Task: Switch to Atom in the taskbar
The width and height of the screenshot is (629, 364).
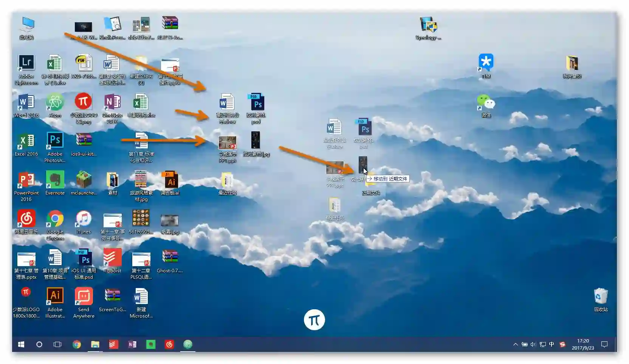Action: point(188,344)
